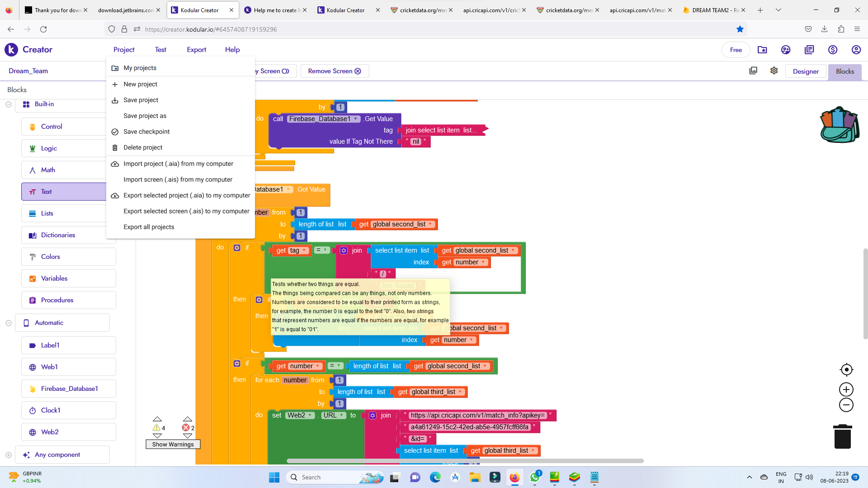The image size is (868, 488).
Task: Open the project folder import icon
Action: (x=762, y=50)
